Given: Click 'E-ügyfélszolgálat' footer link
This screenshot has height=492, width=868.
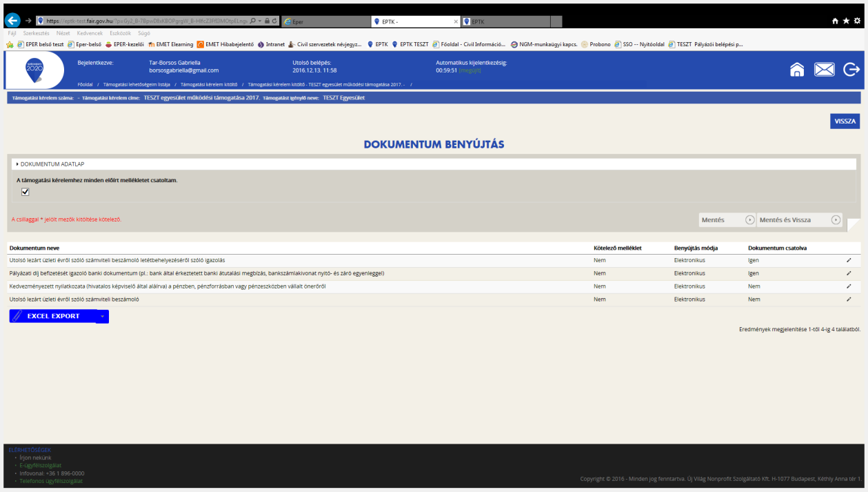Looking at the screenshot, I should (x=40, y=465).
